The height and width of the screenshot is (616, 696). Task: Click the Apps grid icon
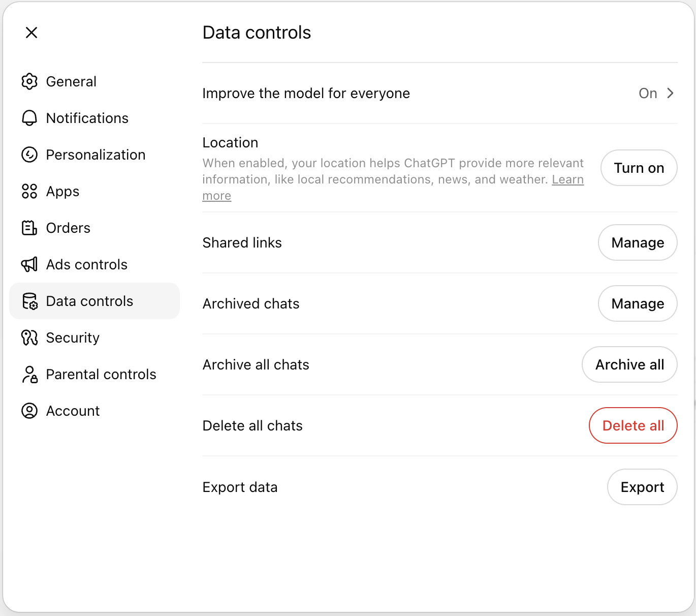29,191
